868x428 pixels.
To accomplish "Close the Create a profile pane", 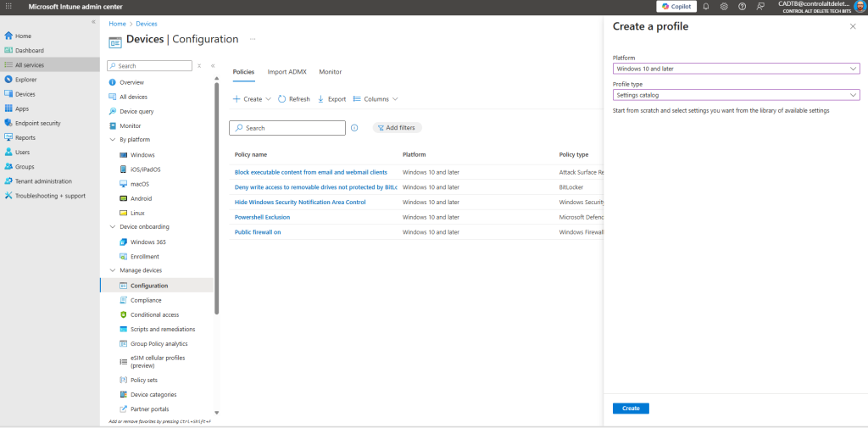I will [x=853, y=27].
